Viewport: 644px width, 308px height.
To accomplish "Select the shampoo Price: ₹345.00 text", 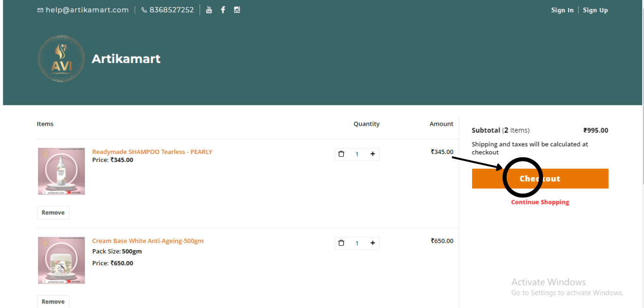I will point(113,160).
